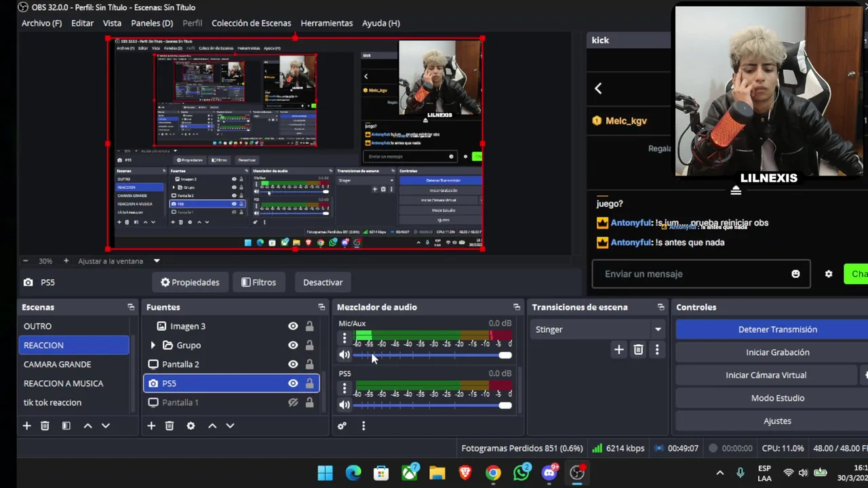Expand the Grupo source folder

(153, 345)
